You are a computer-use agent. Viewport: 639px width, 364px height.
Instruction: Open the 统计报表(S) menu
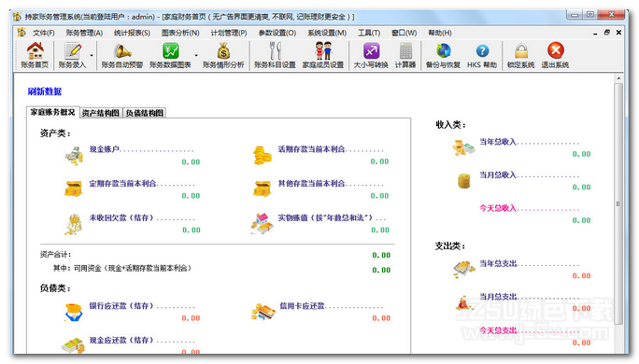(132, 33)
